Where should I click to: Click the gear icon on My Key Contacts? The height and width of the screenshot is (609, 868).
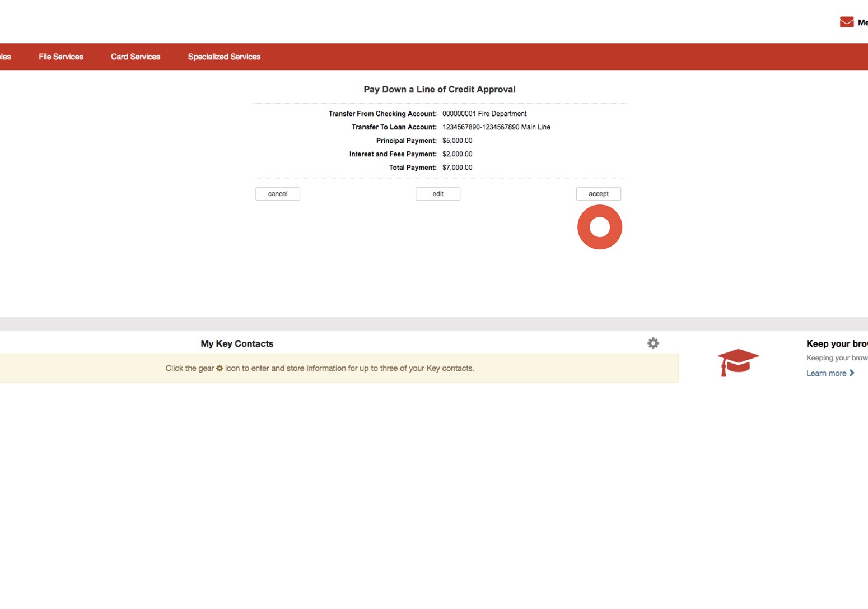(x=653, y=343)
